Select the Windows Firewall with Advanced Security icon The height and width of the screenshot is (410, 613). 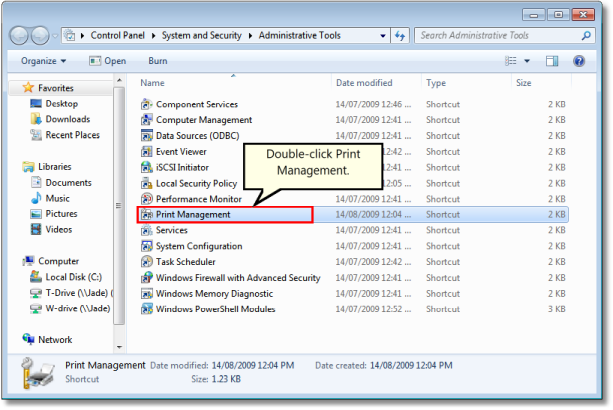(147, 278)
